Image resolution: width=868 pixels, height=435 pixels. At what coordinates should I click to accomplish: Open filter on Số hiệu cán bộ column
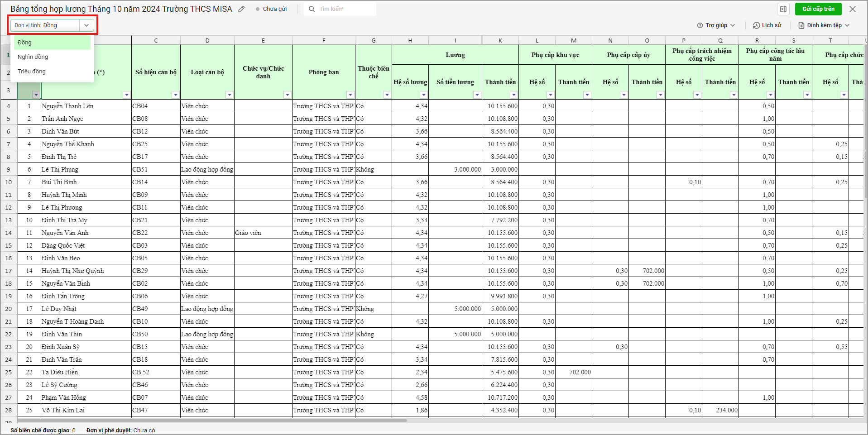176,95
